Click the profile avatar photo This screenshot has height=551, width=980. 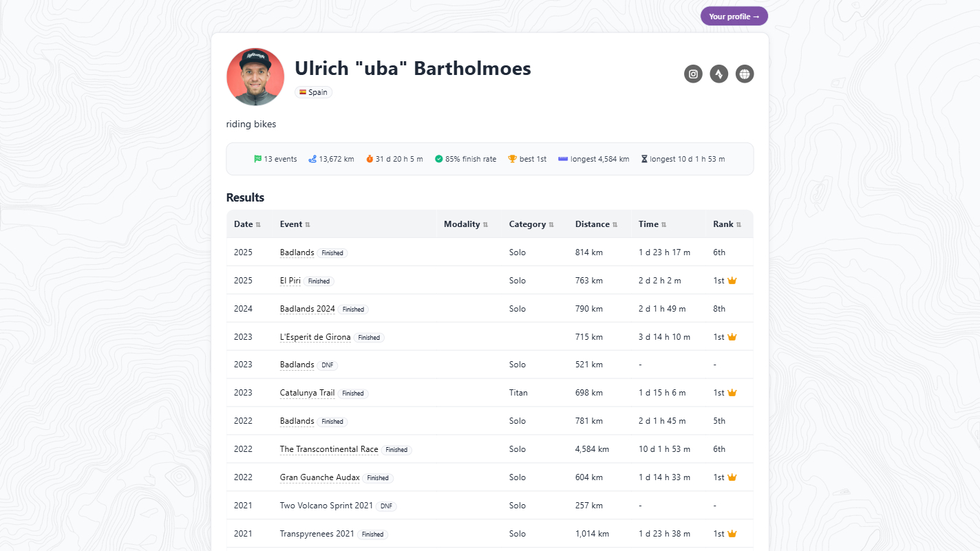pos(255,77)
